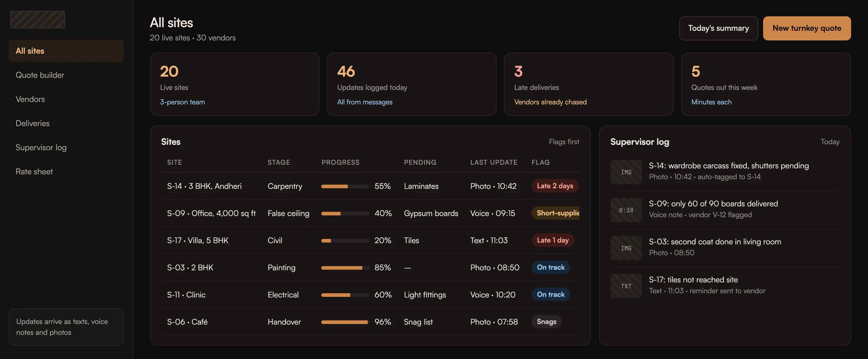Click the On track badge for S-11
This screenshot has width=868, height=359.
pyautogui.click(x=551, y=294)
